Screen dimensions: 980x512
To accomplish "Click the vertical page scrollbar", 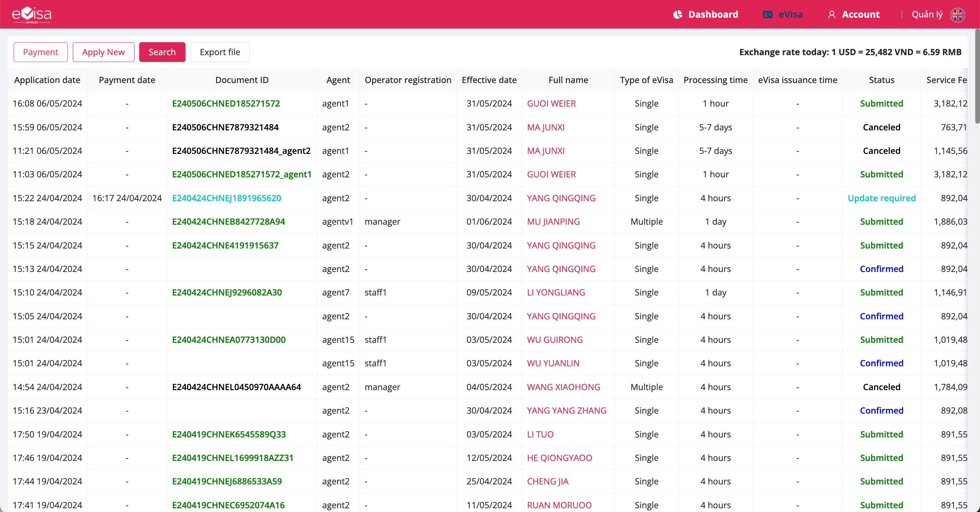I will coord(977,76).
